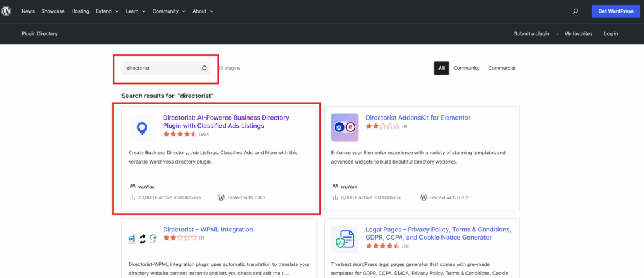The height and width of the screenshot is (278, 644).
Task: Open the News menu item
Action: pos(28,11)
